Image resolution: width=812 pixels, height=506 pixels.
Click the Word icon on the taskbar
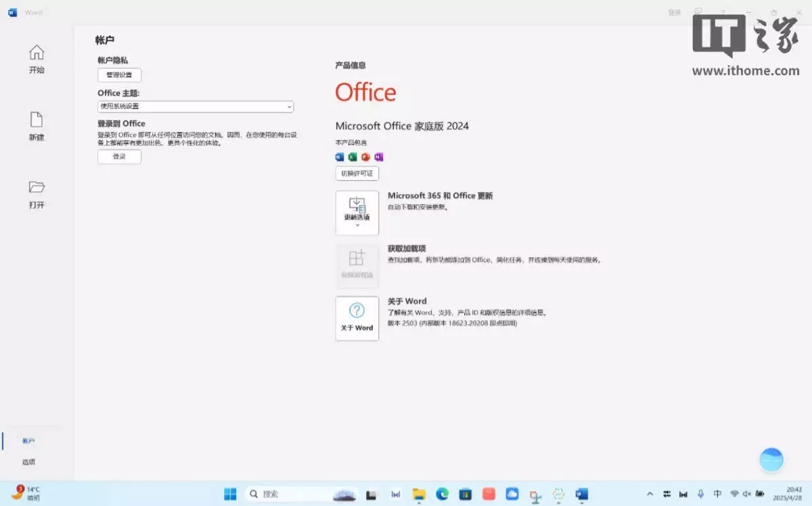coord(582,494)
